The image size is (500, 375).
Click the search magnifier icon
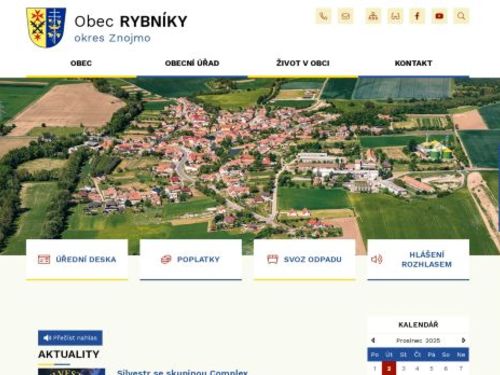tap(461, 16)
